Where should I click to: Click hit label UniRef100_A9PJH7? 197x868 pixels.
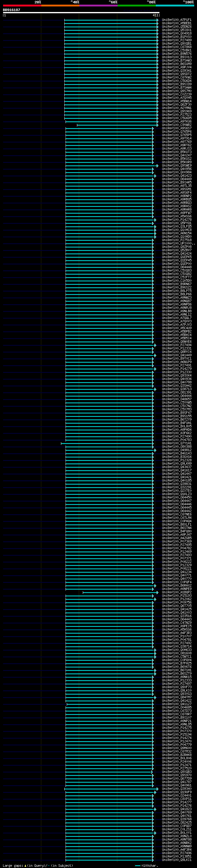177,535
